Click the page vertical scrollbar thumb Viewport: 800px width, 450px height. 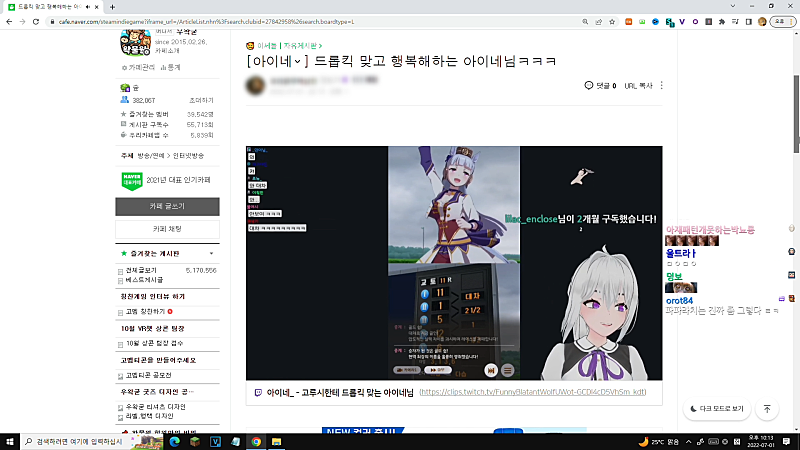[x=796, y=114]
